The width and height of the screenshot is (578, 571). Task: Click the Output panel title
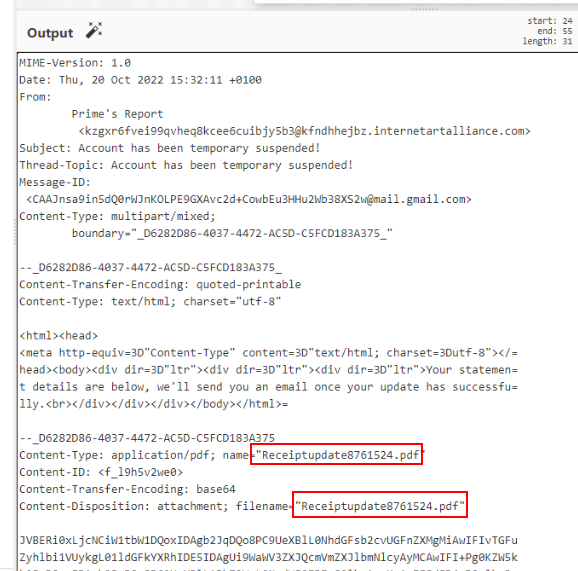click(x=50, y=33)
